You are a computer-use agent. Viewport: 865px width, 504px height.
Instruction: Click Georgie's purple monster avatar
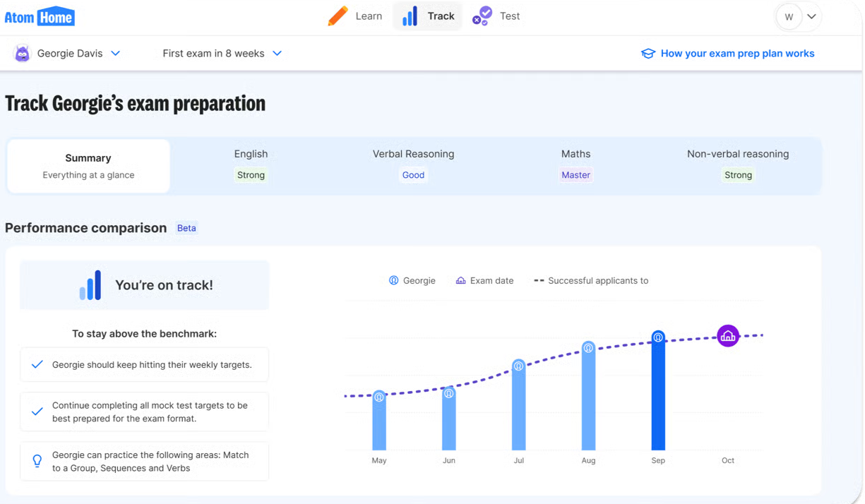pyautogui.click(x=23, y=53)
